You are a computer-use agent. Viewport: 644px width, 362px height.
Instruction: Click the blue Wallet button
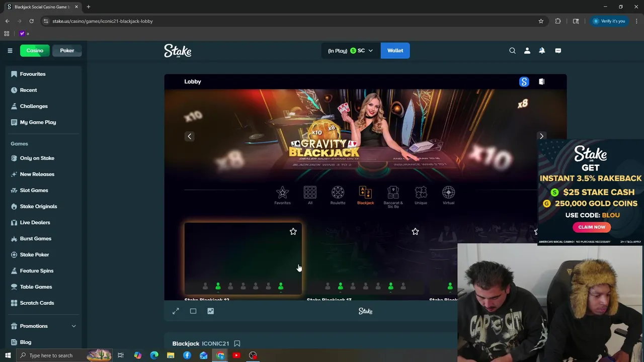pos(395,50)
